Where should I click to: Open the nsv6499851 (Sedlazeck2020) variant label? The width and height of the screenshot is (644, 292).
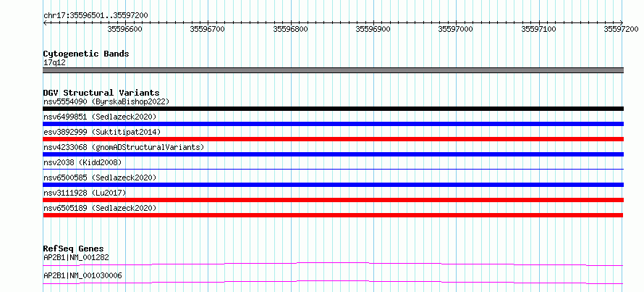coord(100,117)
